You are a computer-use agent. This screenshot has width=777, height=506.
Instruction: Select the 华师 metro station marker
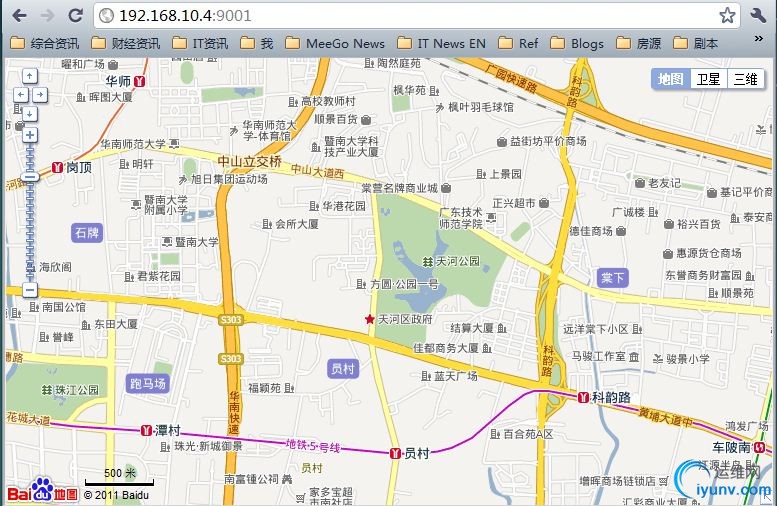(x=140, y=81)
